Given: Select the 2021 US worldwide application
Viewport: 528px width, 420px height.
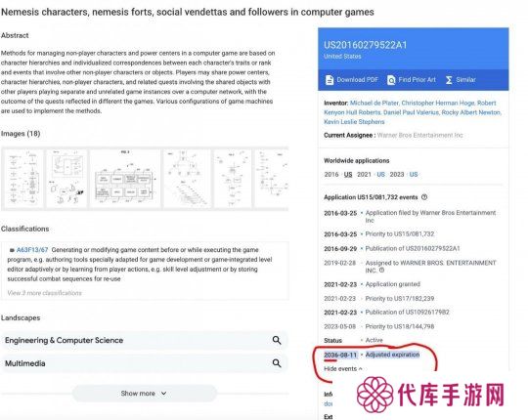Looking at the screenshot, I should point(381,174).
